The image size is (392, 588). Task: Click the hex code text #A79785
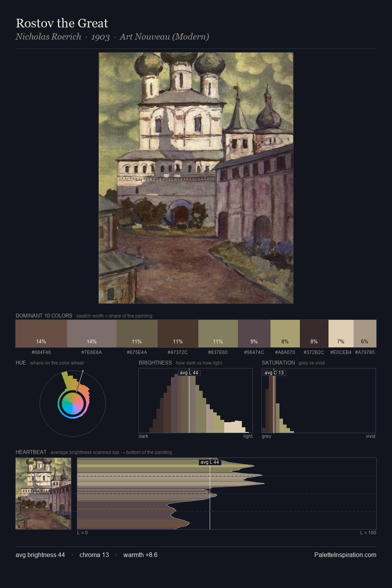365,352
